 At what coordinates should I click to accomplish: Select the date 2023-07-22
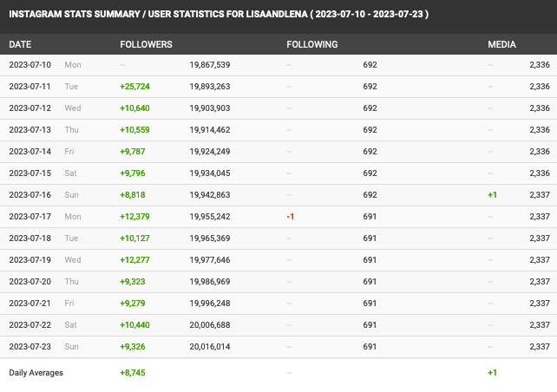(x=30, y=325)
